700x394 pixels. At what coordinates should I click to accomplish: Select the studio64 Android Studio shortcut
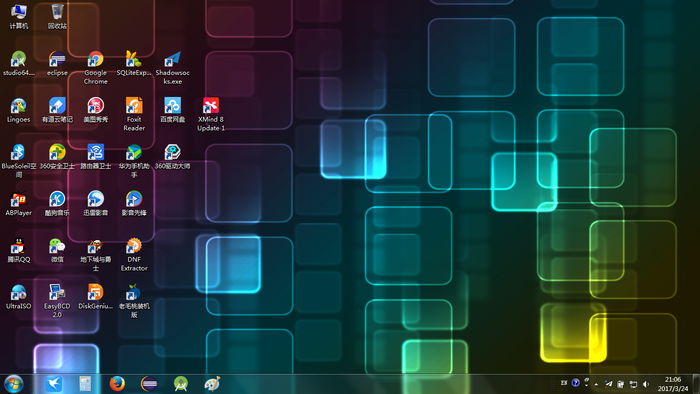(x=18, y=63)
